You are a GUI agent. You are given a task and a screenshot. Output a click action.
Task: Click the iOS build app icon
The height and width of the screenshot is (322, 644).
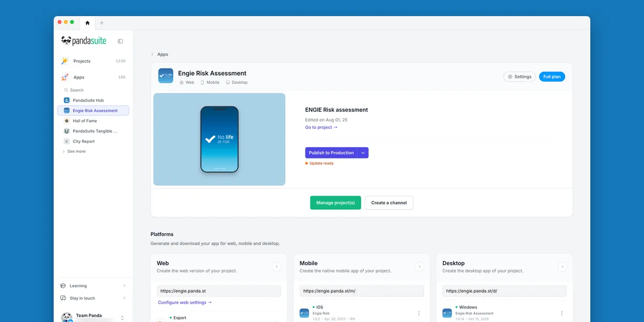pyautogui.click(x=304, y=313)
